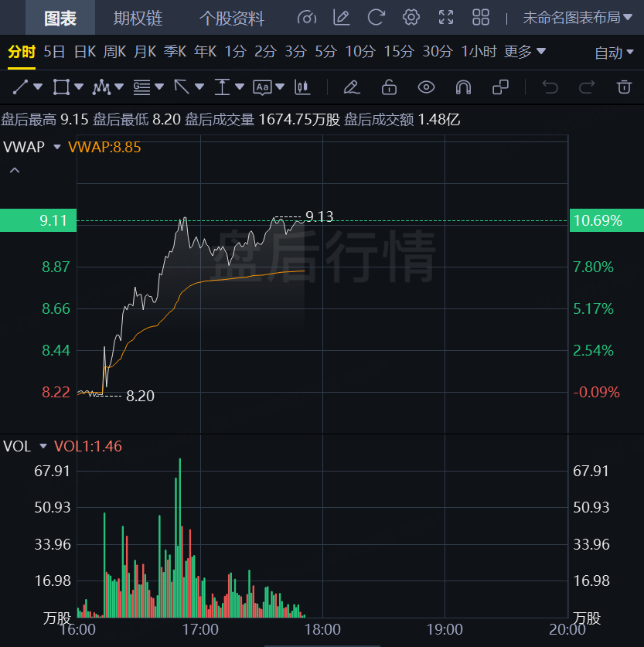Click the refresh chart icon

pos(377,17)
